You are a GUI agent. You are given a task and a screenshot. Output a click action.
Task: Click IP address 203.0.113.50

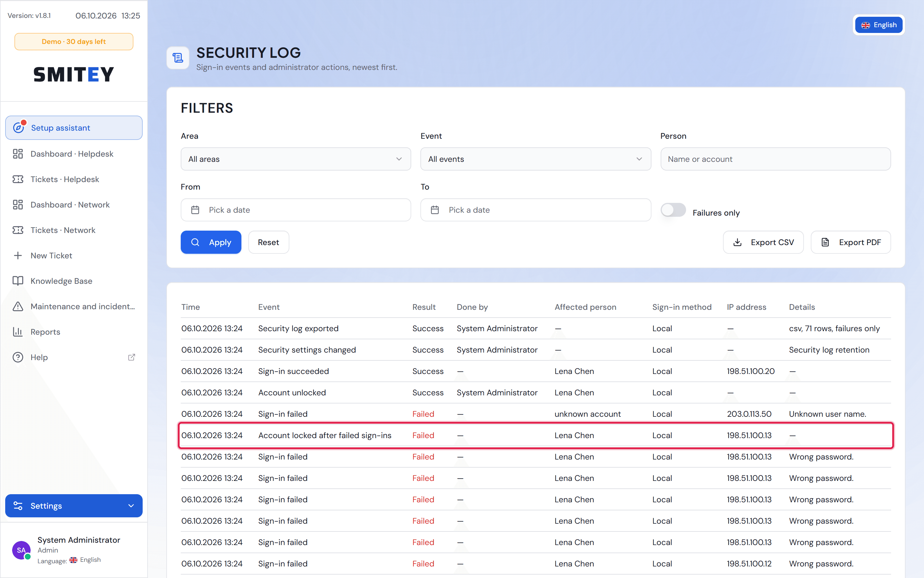[749, 414]
